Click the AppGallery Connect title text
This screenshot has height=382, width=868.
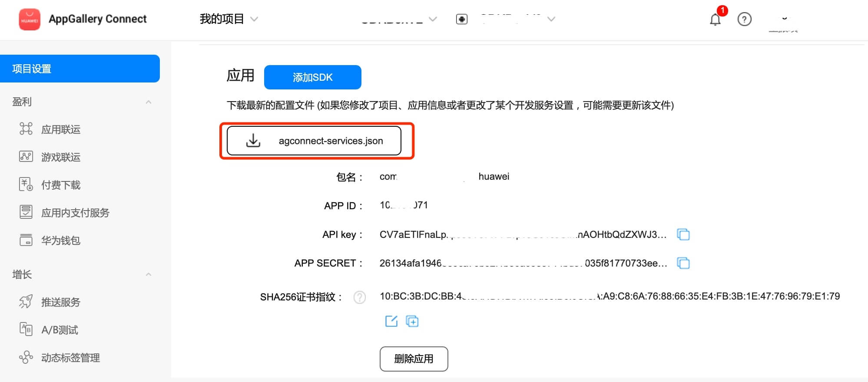point(98,19)
